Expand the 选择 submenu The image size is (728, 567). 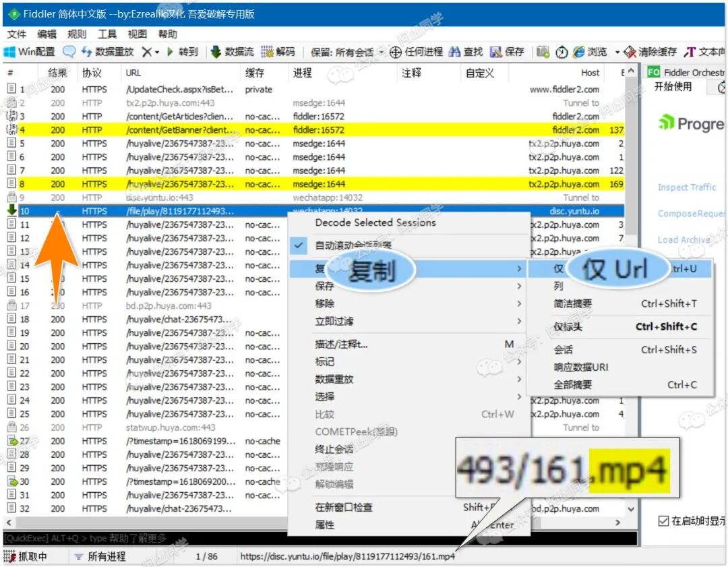point(410,396)
